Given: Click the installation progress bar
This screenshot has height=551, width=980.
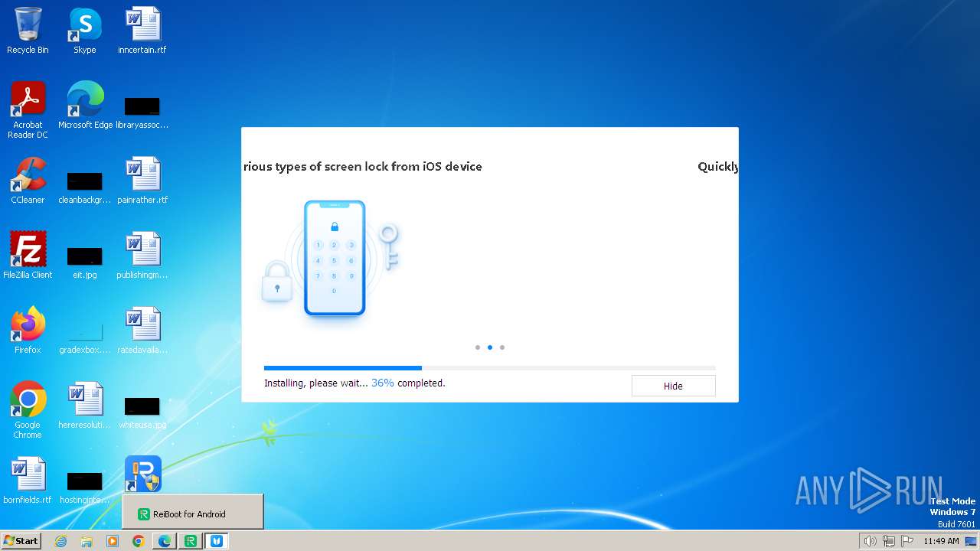Looking at the screenshot, I should click(x=490, y=368).
